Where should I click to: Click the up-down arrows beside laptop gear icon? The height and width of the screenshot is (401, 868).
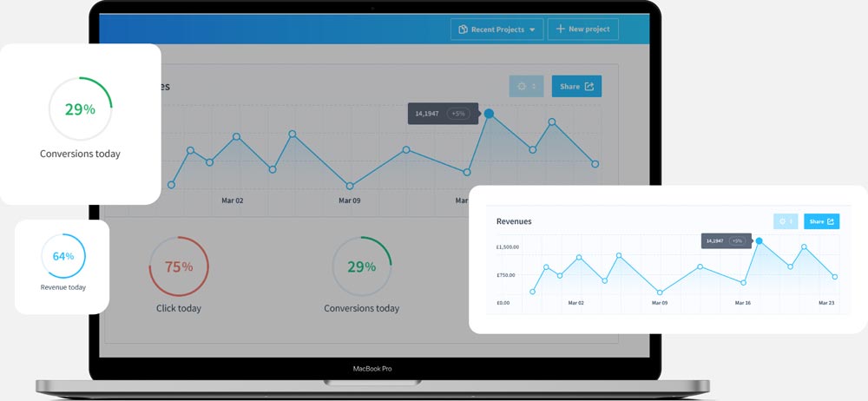(x=534, y=87)
